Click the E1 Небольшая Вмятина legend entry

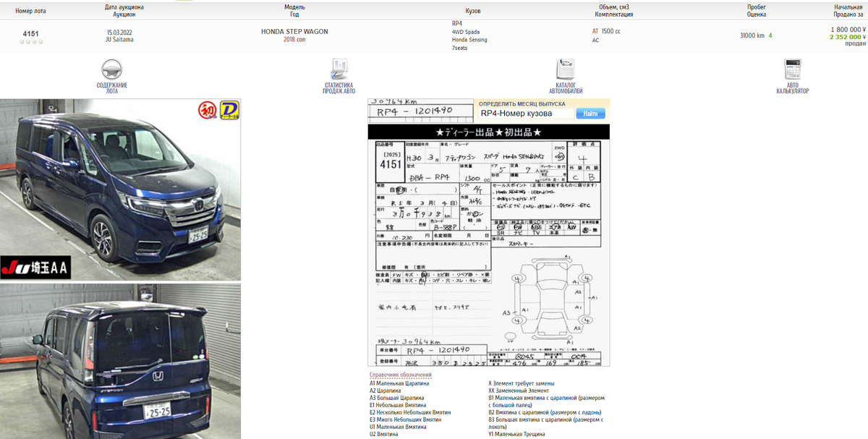[398, 405]
